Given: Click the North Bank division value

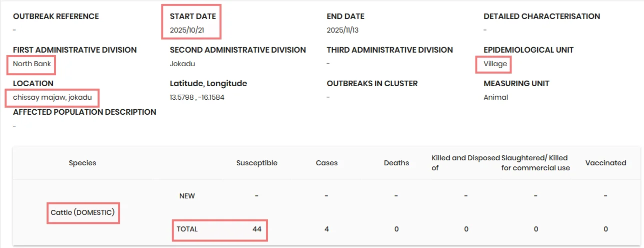Looking at the screenshot, I should click(32, 64).
